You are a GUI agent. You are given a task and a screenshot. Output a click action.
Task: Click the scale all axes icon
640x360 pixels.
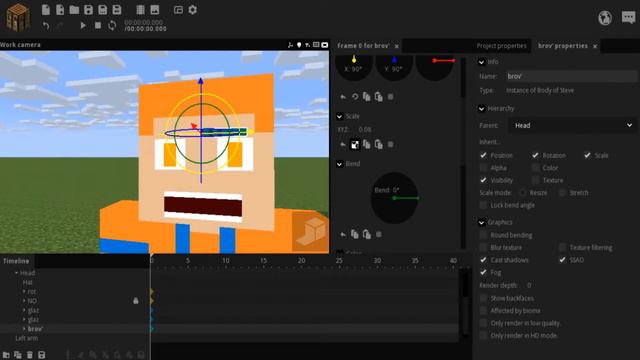pos(355,144)
